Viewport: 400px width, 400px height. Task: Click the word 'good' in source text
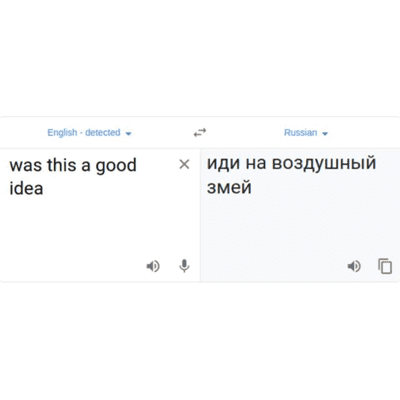point(116,166)
